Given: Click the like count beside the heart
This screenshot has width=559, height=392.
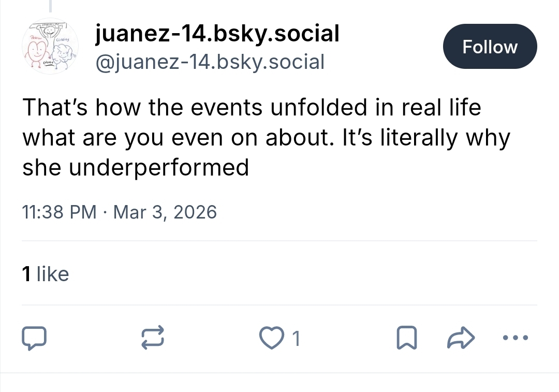Looking at the screenshot, I should 296,339.
